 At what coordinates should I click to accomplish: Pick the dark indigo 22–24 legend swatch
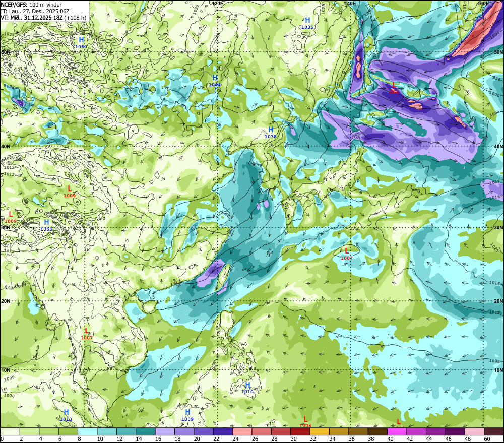(x=223, y=431)
